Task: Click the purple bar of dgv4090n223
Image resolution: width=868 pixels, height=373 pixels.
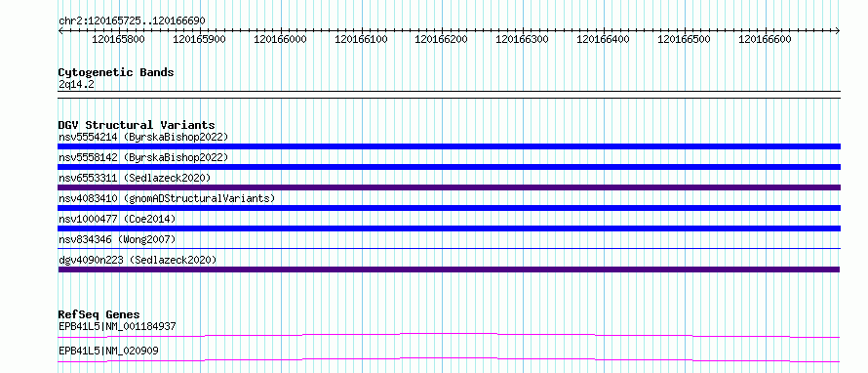Action: (449, 269)
